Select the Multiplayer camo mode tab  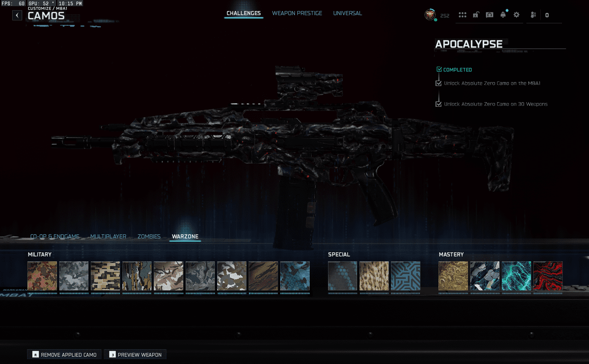tap(108, 237)
